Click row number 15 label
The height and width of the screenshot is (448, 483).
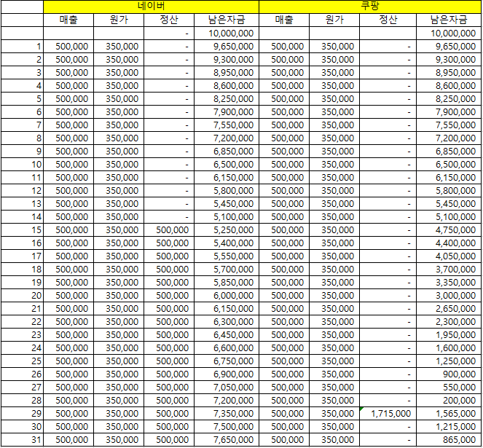[x=22, y=230]
